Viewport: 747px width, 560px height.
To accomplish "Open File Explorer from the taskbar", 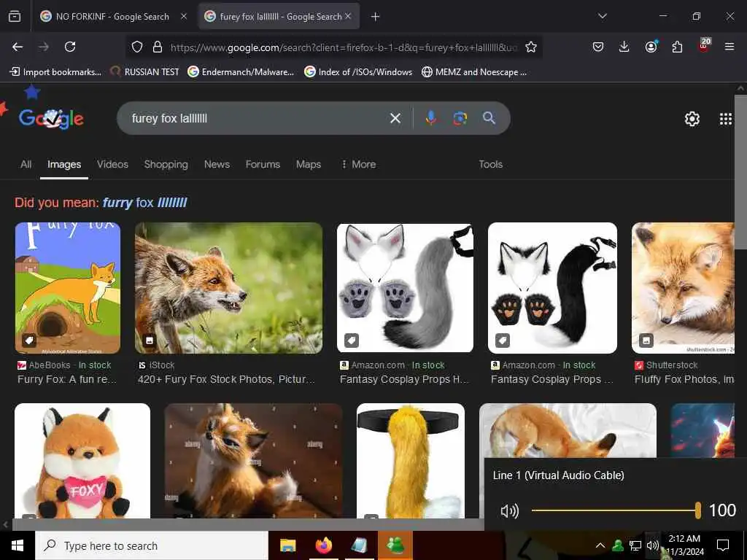I will click(x=287, y=545).
